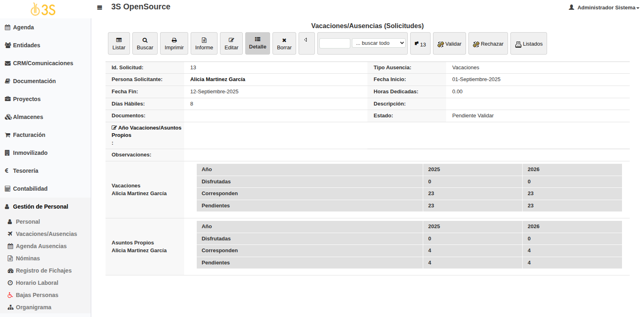Click the flag 13 record button
This screenshot has width=644, height=317.
(420, 44)
